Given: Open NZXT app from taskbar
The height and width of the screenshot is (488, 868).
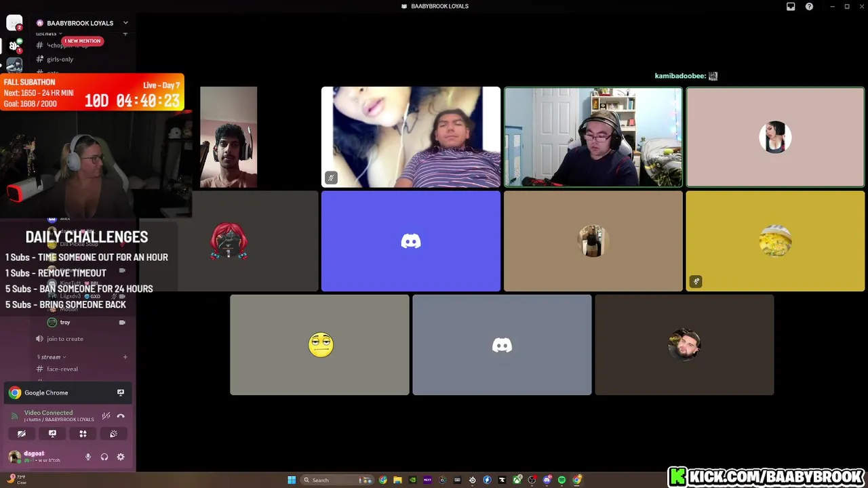Looking at the screenshot, I should 427,480.
